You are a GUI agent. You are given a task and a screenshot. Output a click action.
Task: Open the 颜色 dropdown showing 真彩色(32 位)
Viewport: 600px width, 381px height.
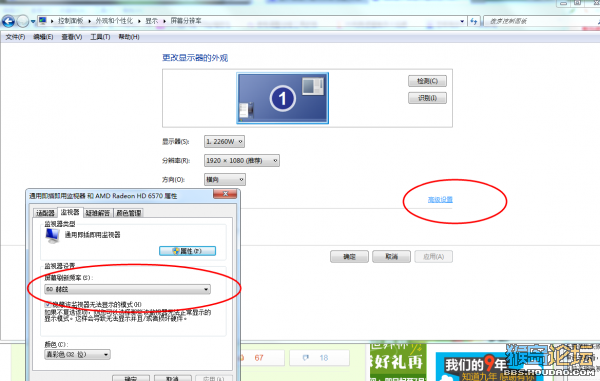pyautogui.click(x=77, y=355)
